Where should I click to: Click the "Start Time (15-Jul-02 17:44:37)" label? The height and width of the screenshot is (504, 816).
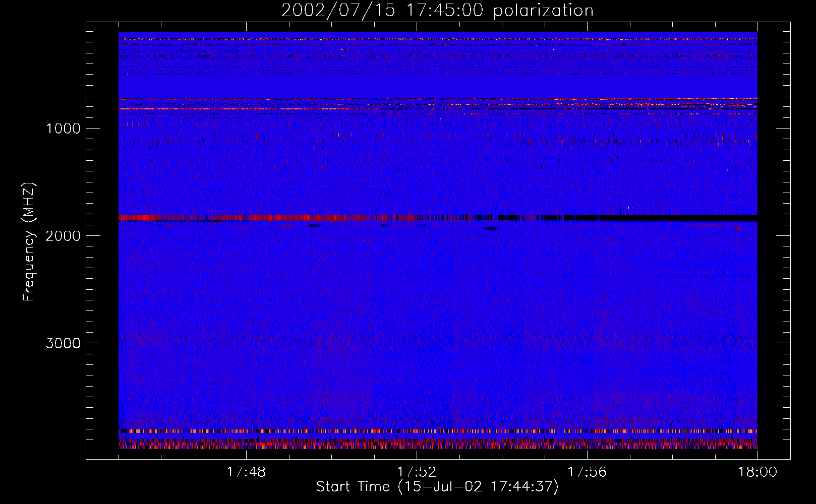coord(437,487)
